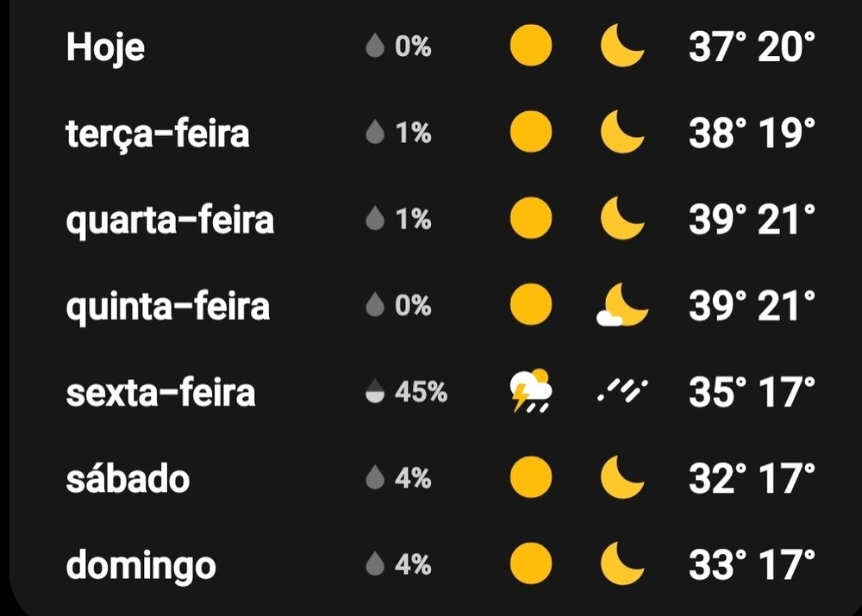Click the night rain icon for sexta-feira
The height and width of the screenshot is (616, 862).
click(x=622, y=392)
